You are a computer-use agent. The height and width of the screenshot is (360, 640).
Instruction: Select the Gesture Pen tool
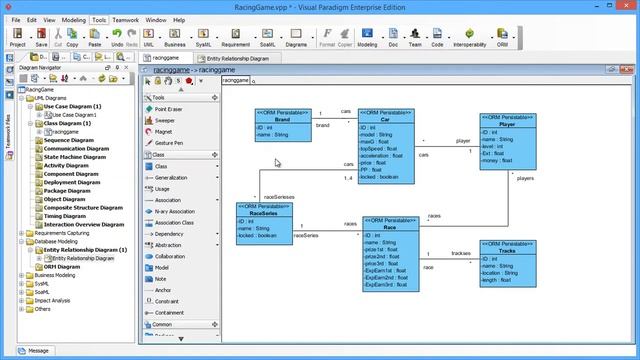coord(164,143)
